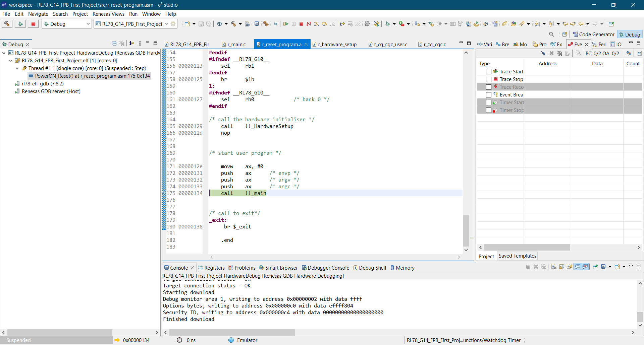644x345 pixels.
Task: Terminate the debug session using the red stop icon
Action: (302, 24)
